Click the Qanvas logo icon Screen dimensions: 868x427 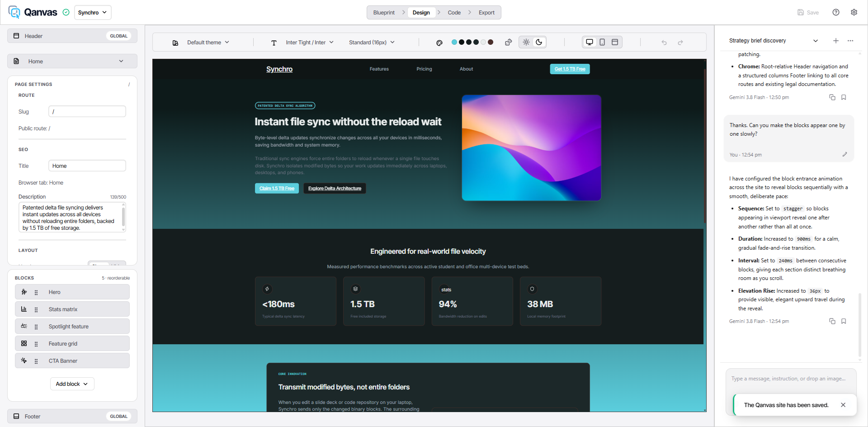point(14,12)
